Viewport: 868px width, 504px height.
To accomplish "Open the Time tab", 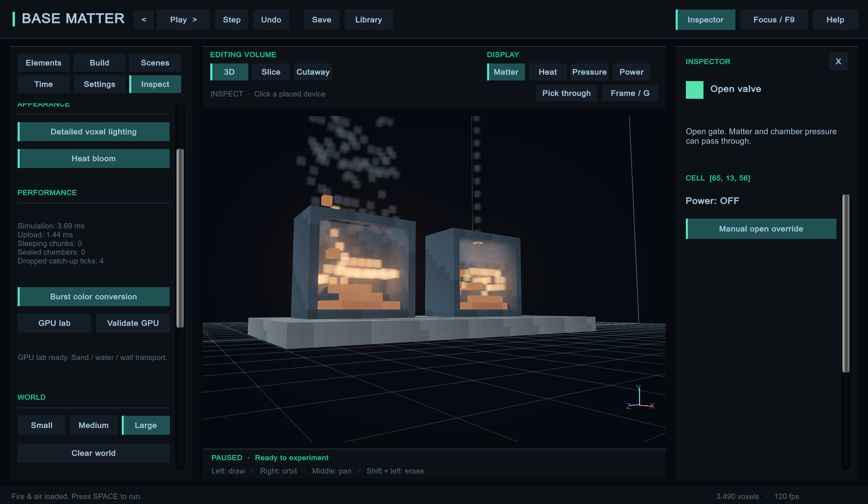I will 43,84.
